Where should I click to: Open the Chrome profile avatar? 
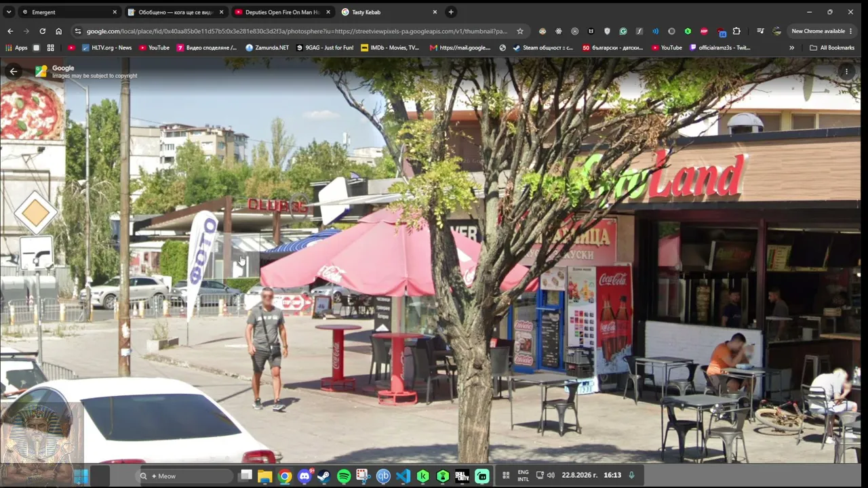click(776, 31)
